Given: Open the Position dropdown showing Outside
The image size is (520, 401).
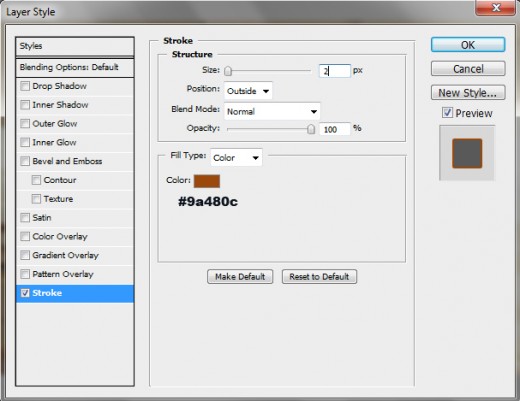Looking at the screenshot, I should pyautogui.click(x=248, y=91).
